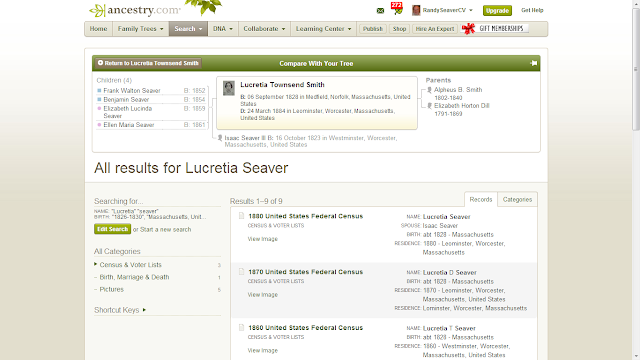Open child Frank Walton Seaver
640x360 pixels.
click(132, 91)
